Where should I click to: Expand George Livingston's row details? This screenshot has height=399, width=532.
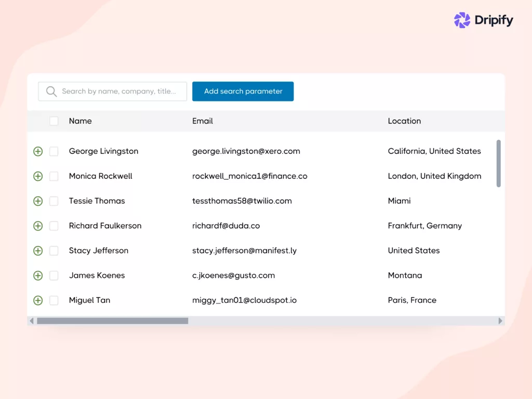(x=37, y=151)
